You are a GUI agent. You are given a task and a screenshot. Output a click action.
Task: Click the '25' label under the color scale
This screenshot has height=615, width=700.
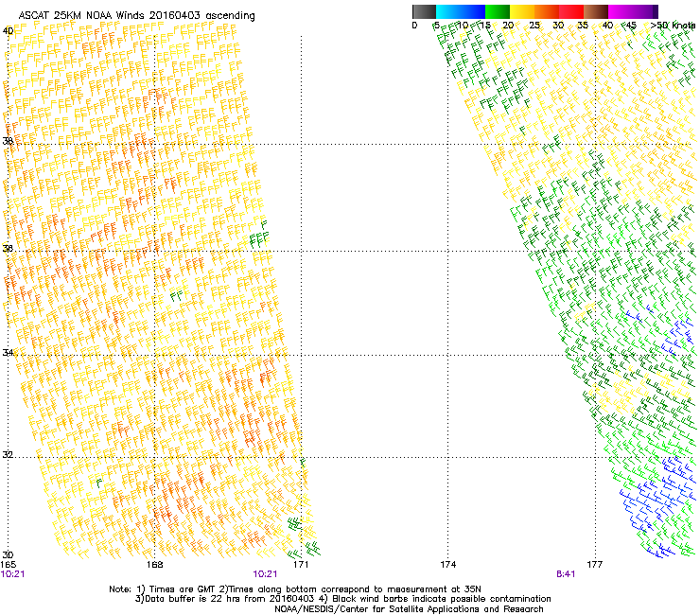pyautogui.click(x=534, y=26)
